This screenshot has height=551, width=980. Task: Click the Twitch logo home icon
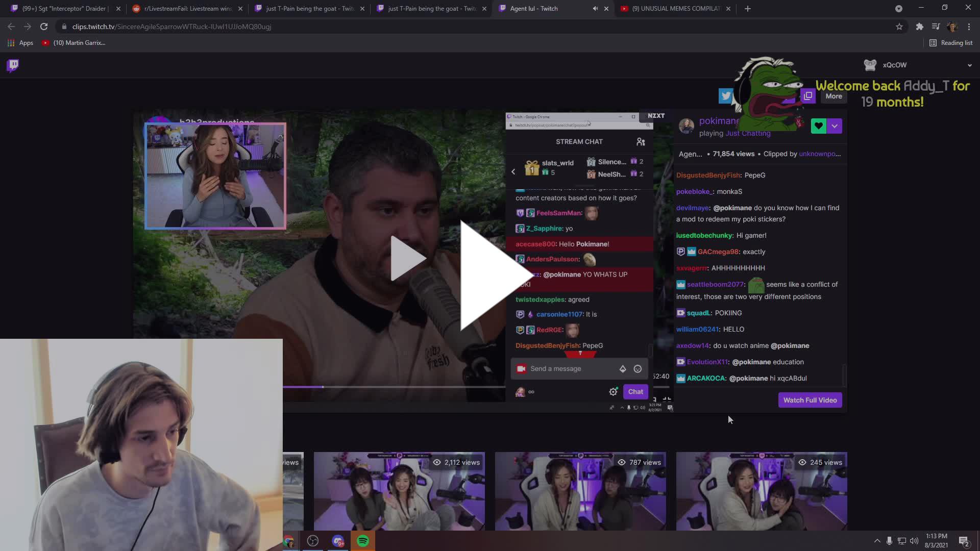[x=13, y=65]
